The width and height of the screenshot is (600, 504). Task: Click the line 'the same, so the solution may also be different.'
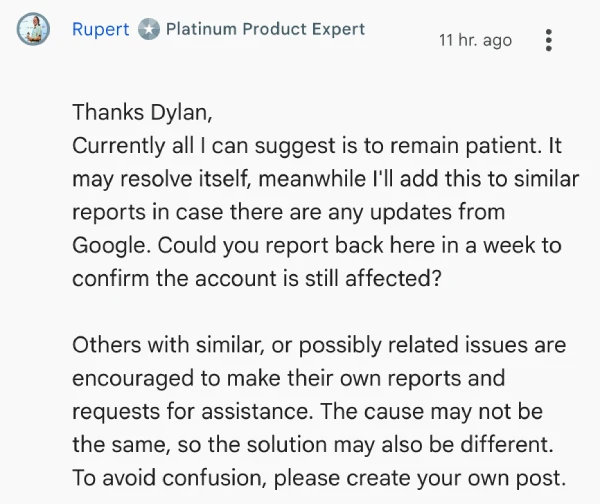[311, 444]
